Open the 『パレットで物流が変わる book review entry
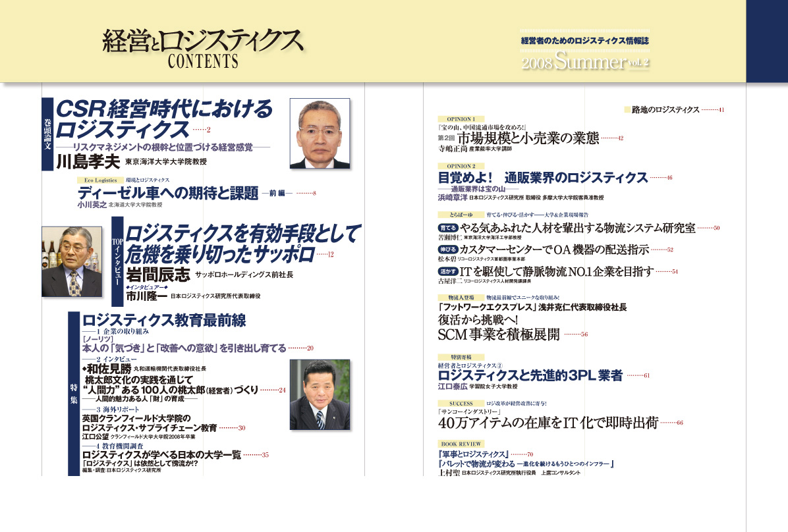The width and height of the screenshot is (788, 532). (526, 464)
